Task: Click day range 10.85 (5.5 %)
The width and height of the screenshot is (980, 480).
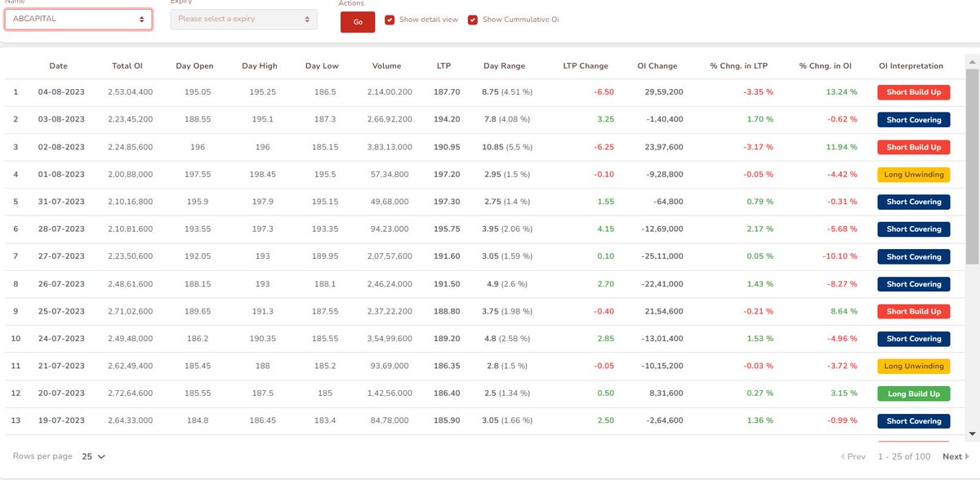Action: [x=506, y=147]
